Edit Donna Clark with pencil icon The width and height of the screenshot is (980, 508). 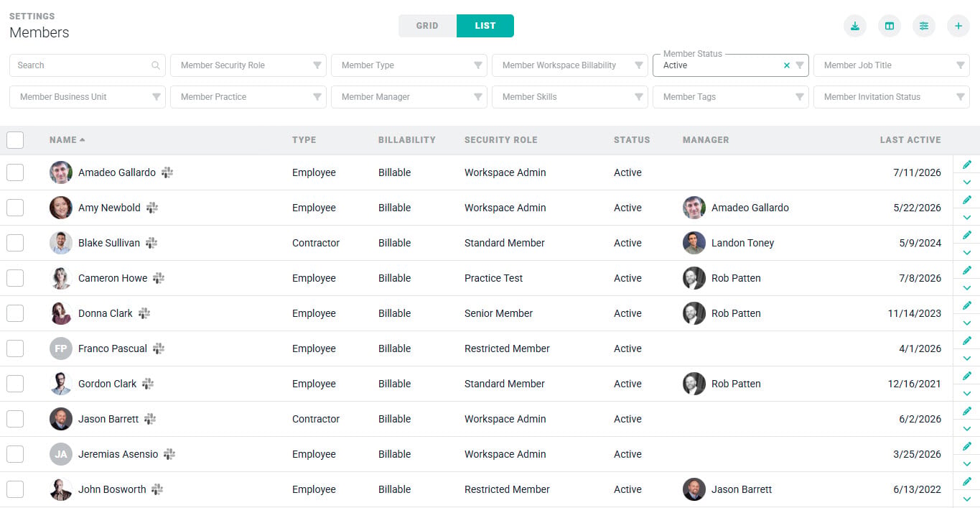pos(967,305)
